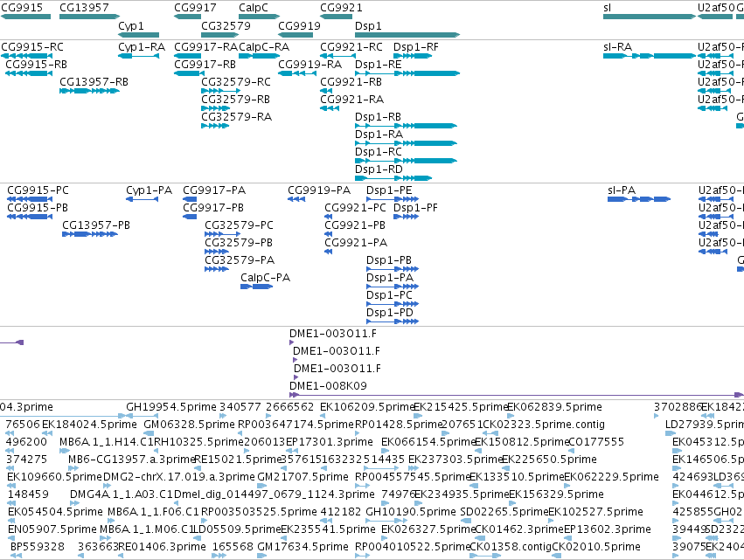744x560 pixels.
Task: Select EST GH19954.5prime
Action: click(x=142, y=416)
